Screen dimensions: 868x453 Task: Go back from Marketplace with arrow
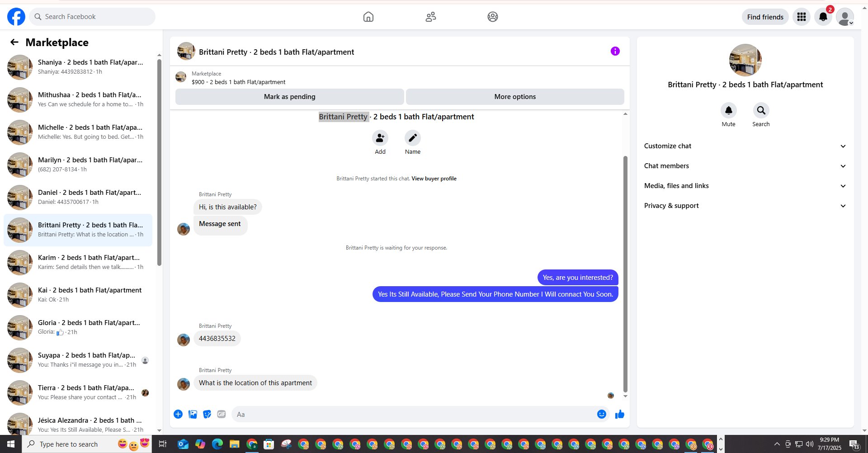14,42
